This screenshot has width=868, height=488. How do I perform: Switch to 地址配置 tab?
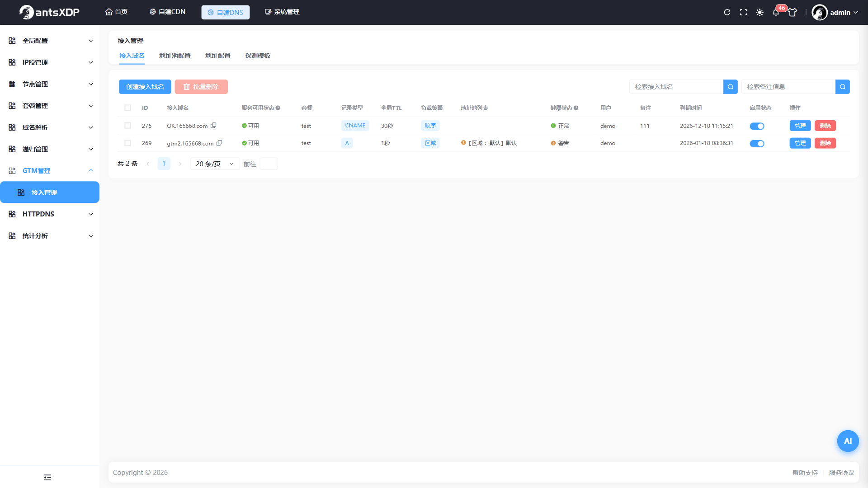tap(218, 56)
